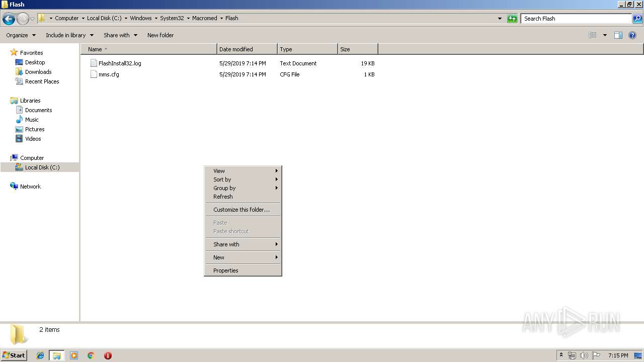This screenshot has width=644, height=362.
Task: Click the red Opera taskbar icon
Action: pyautogui.click(x=108, y=355)
